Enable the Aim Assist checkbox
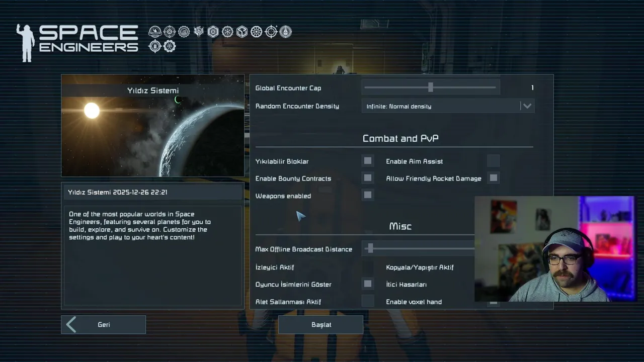Viewport: 644px width, 362px height. [494, 161]
